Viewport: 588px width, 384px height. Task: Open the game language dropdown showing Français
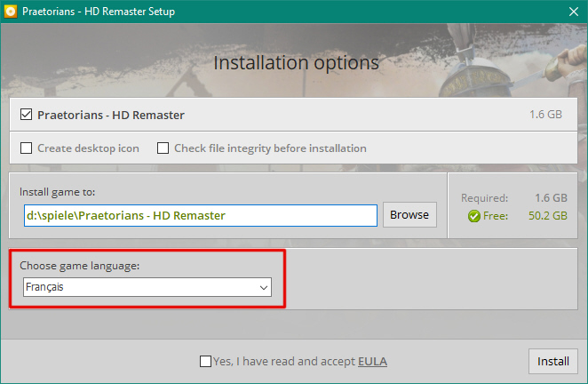pyautogui.click(x=147, y=287)
